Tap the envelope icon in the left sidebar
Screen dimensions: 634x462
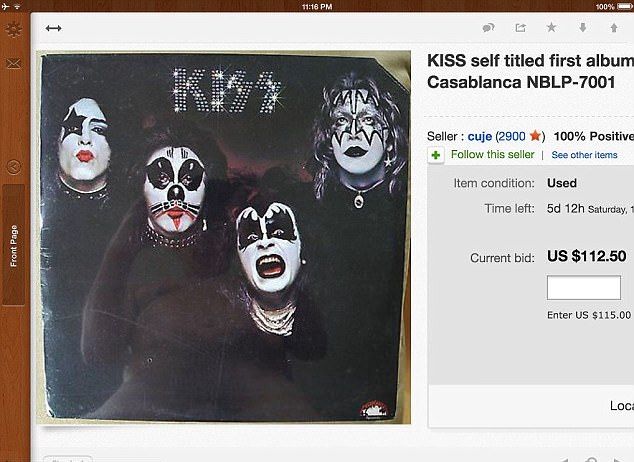pyautogui.click(x=13, y=63)
